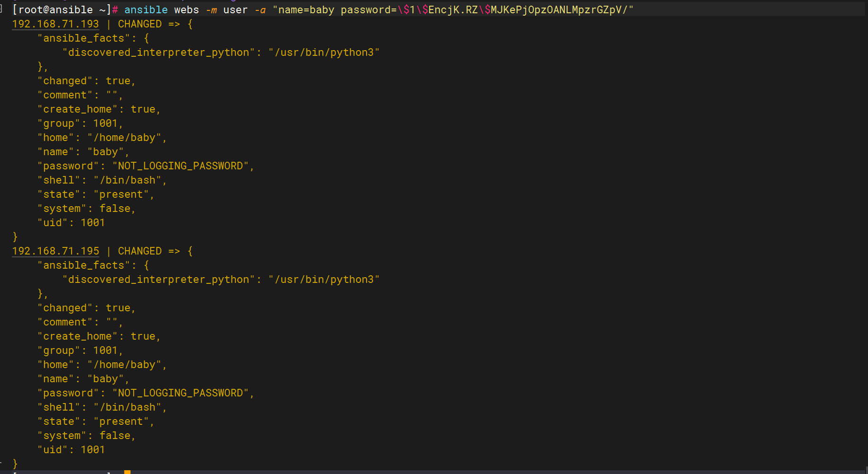
Task: Click first host's "name": "baby" line
Action: pyautogui.click(x=83, y=152)
